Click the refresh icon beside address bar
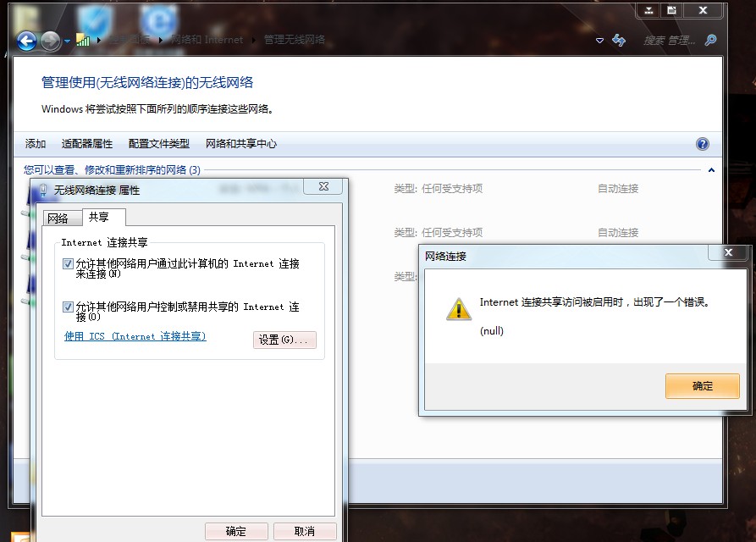Image resolution: width=756 pixels, height=542 pixels. [619, 40]
